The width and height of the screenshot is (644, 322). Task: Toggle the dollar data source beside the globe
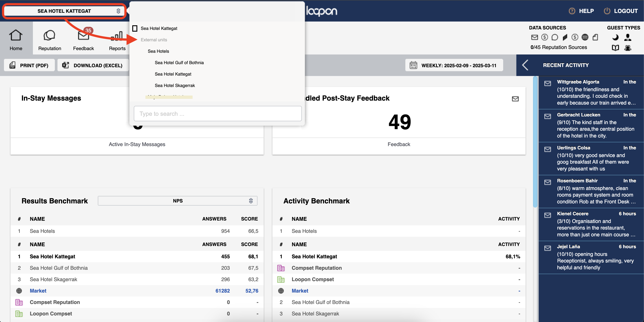click(x=575, y=37)
